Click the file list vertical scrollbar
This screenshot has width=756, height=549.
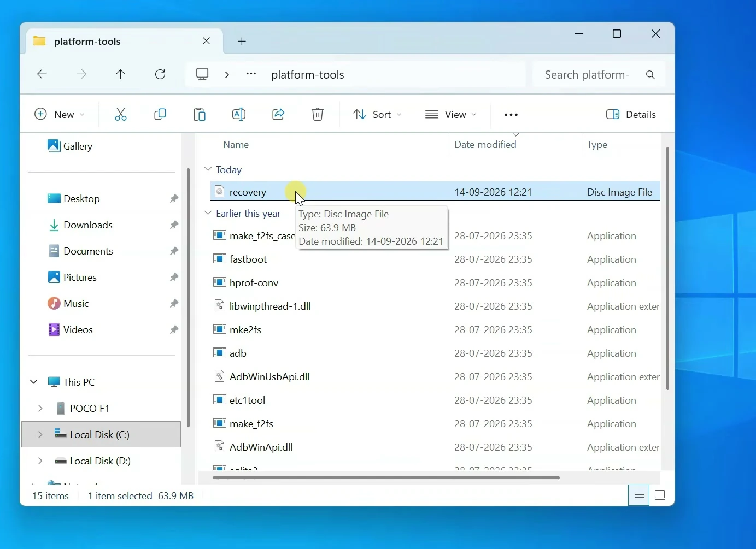pos(667,268)
